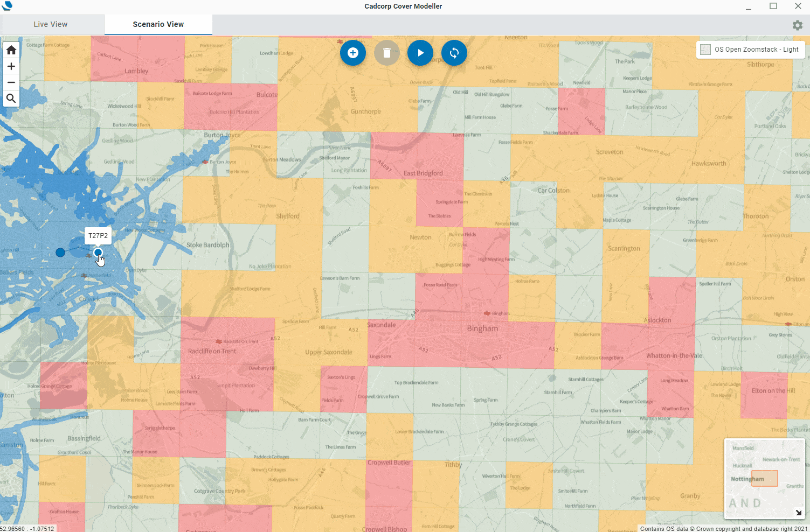Click the Orston place label

click(795, 279)
